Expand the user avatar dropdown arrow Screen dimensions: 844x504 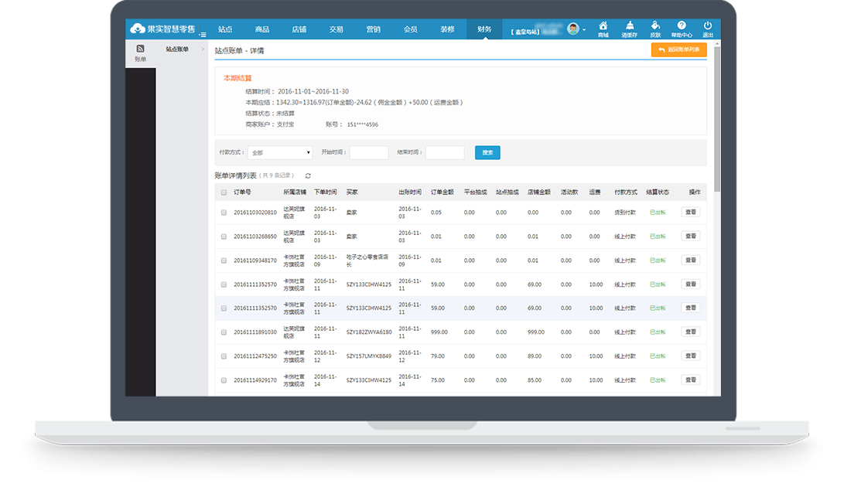point(584,30)
